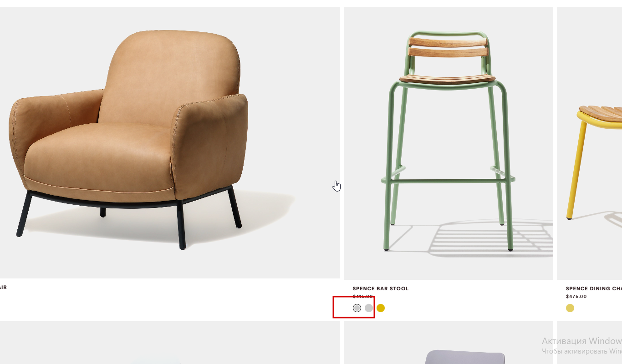Viewport: 622px width, 364px height.
Task: Click the green footrest bar of the stool
Action: (x=449, y=181)
